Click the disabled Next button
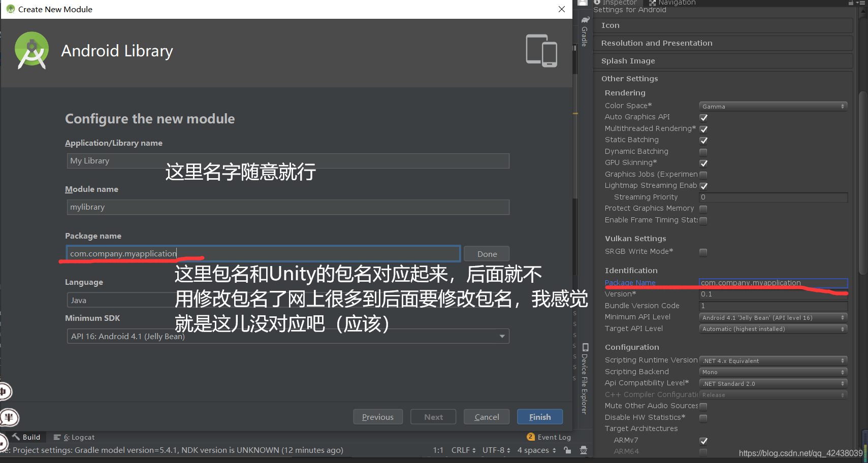868x463 pixels. 433,417
